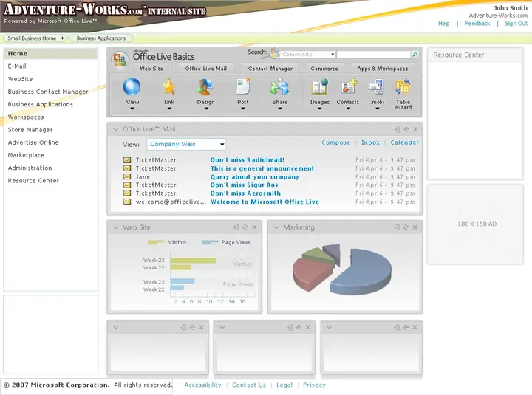Open the Commerce tab
This screenshot has width=532, height=395.
click(x=324, y=69)
